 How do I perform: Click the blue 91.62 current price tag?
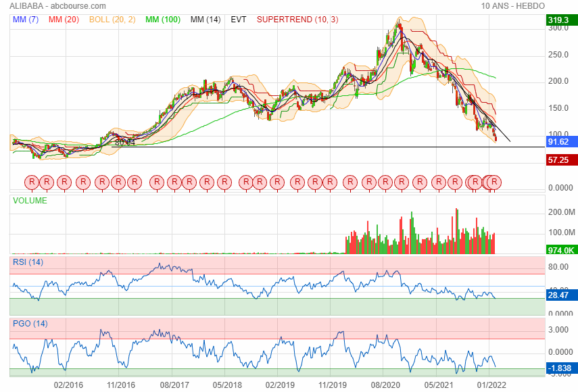562,142
